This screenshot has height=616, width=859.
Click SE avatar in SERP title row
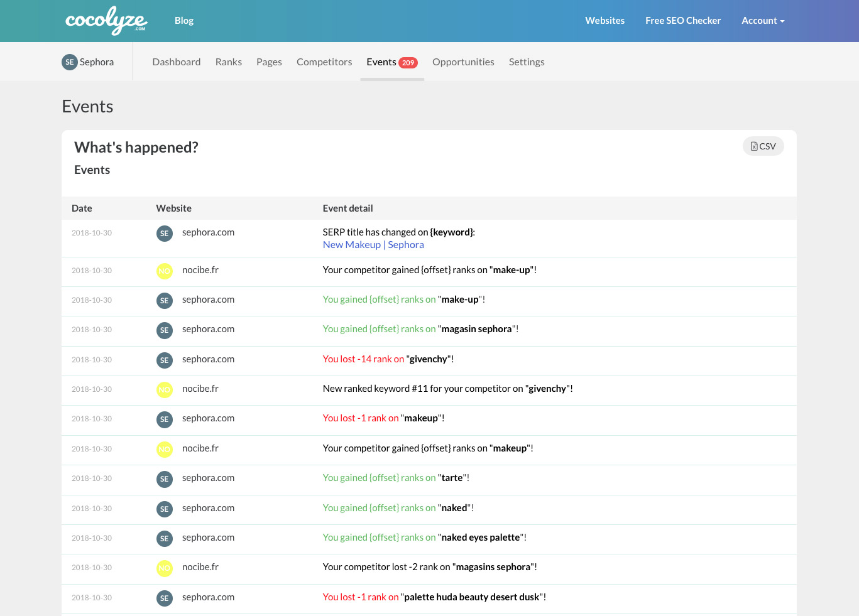pyautogui.click(x=165, y=234)
